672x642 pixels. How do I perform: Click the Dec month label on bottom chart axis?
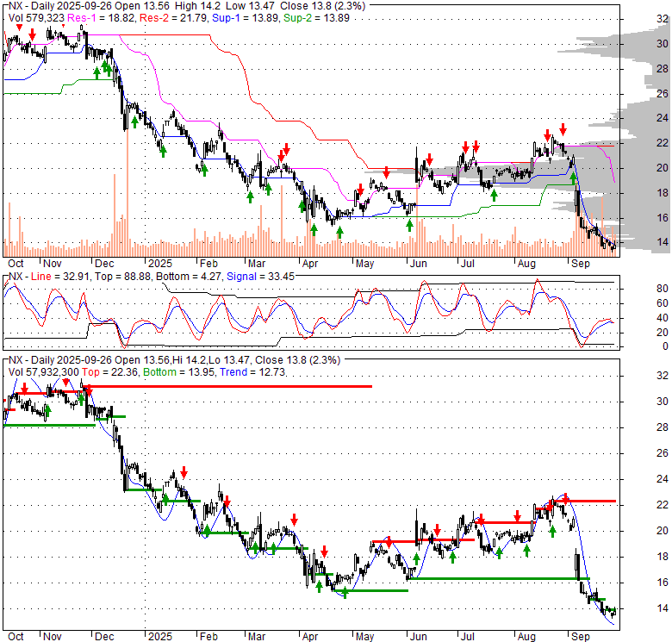(104, 637)
